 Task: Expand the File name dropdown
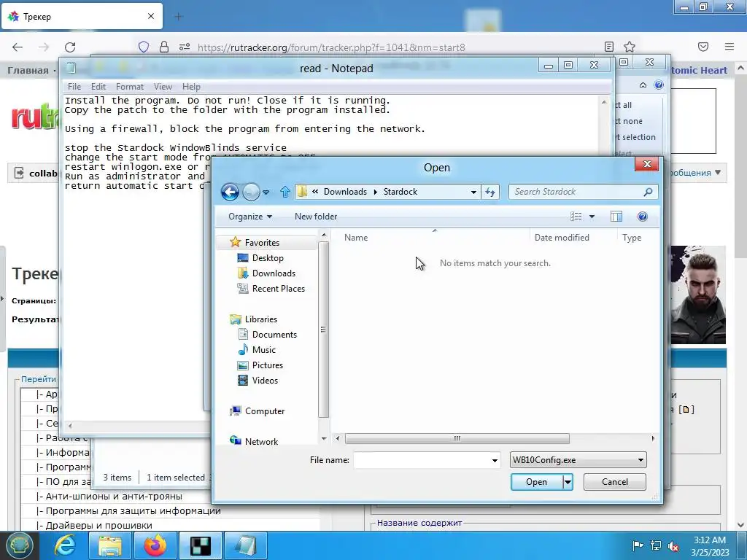tap(495, 461)
